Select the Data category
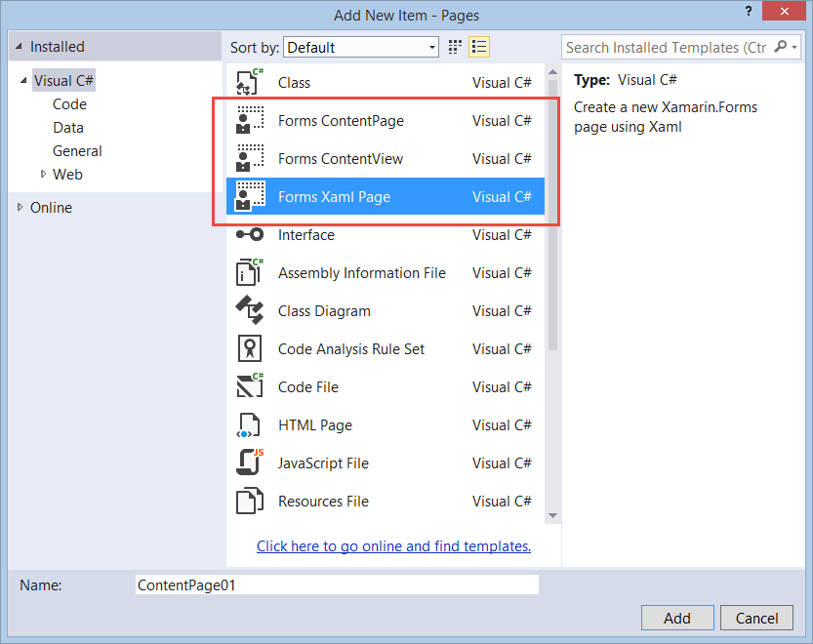The width and height of the screenshot is (813, 644). (x=68, y=127)
